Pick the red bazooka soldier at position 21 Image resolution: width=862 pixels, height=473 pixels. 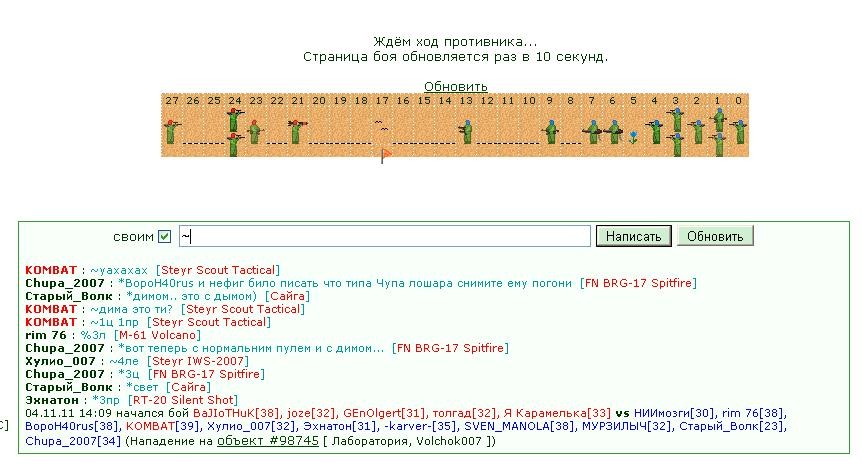point(297,132)
